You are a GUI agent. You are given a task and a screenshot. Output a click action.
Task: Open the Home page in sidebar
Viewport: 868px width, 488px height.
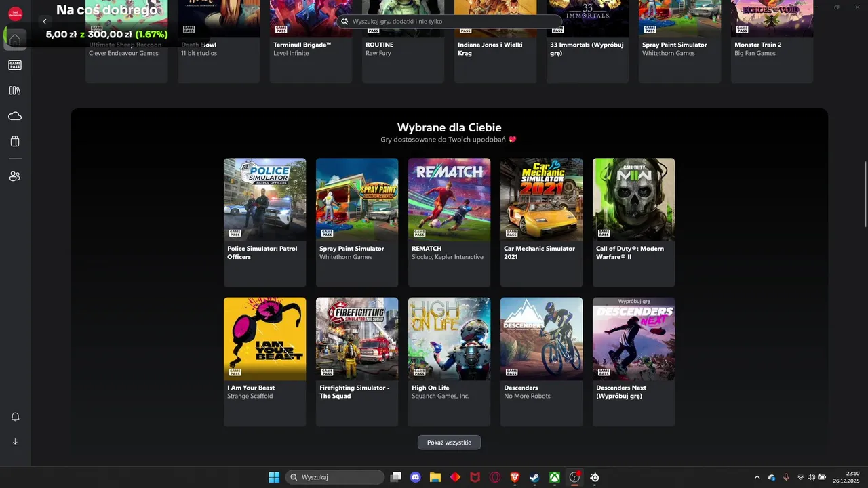(15, 39)
